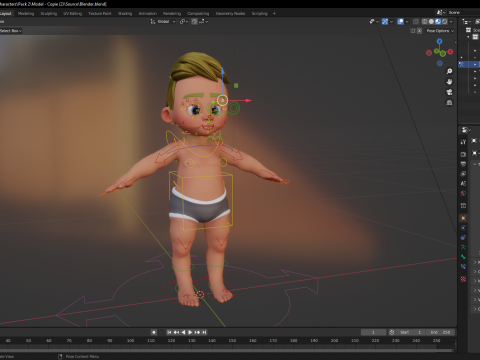480x360 pixels.
Task: Open object visibility and selectability dropdown
Action: click(x=374, y=22)
